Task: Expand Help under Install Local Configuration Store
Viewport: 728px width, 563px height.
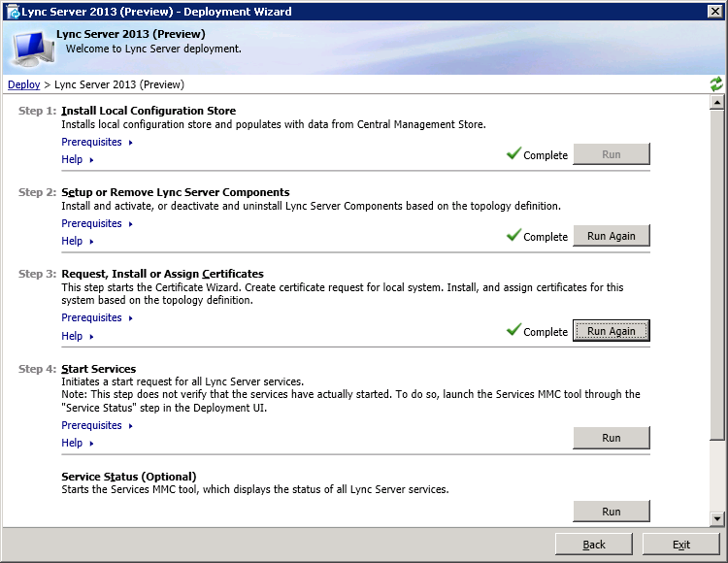Action: [77, 159]
